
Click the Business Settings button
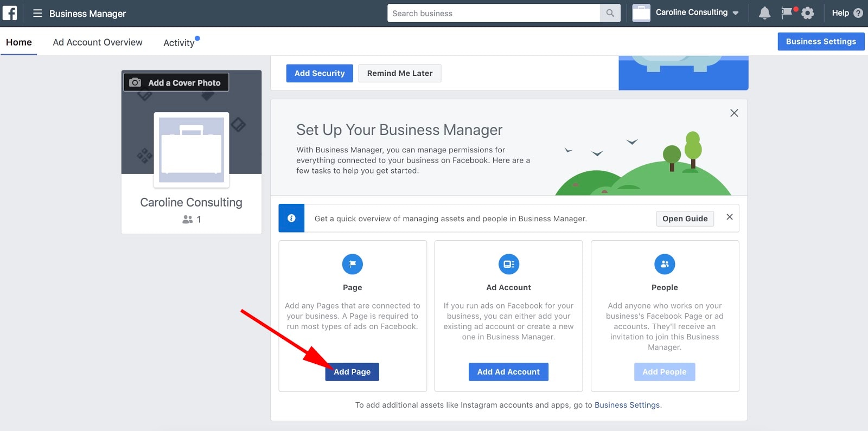tap(821, 41)
